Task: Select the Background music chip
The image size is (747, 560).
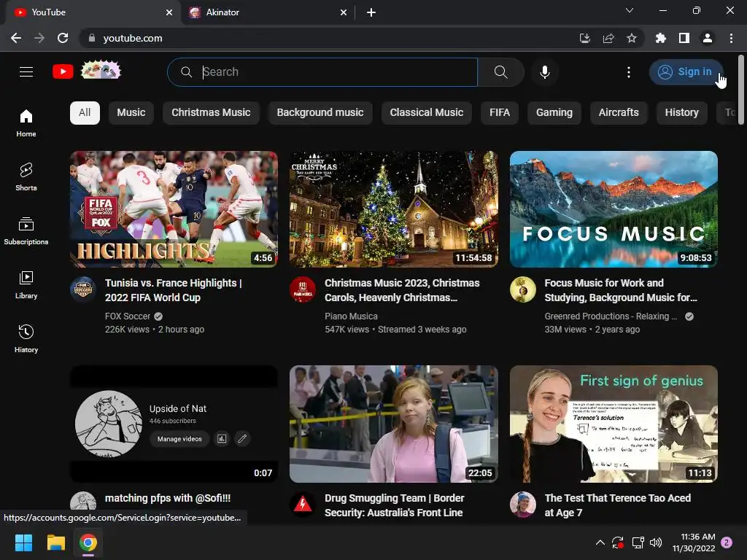Action: (320, 113)
